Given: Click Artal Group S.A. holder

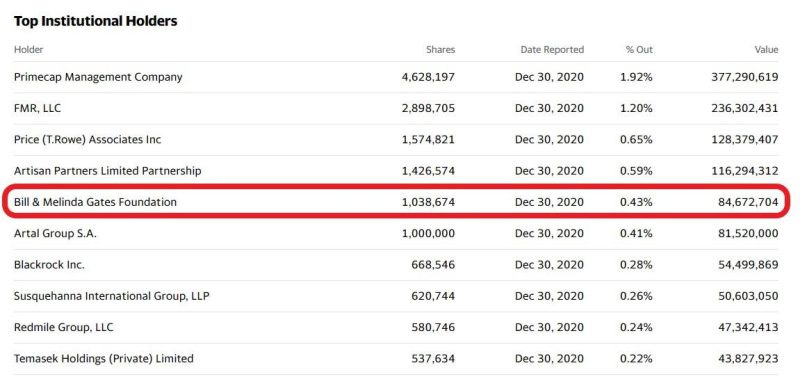Looking at the screenshot, I should click(55, 234).
